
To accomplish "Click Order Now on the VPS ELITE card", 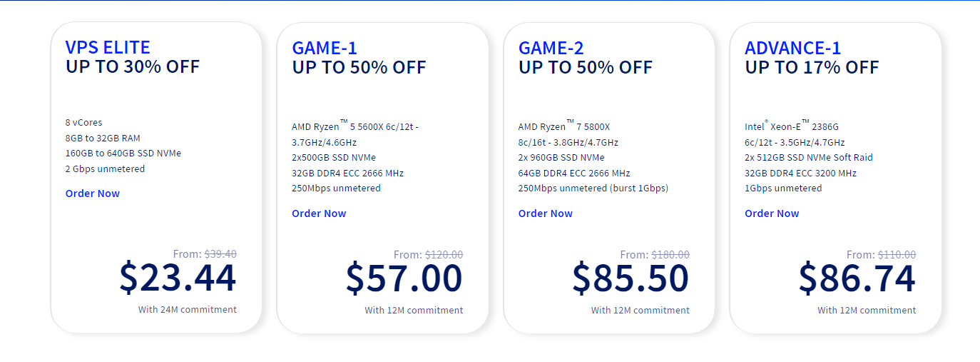I will pyautogui.click(x=93, y=193).
